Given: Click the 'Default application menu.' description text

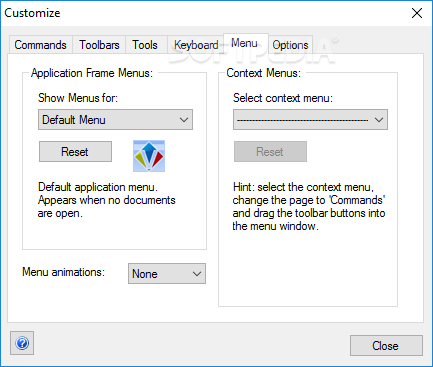Looking at the screenshot, I should (x=98, y=187).
